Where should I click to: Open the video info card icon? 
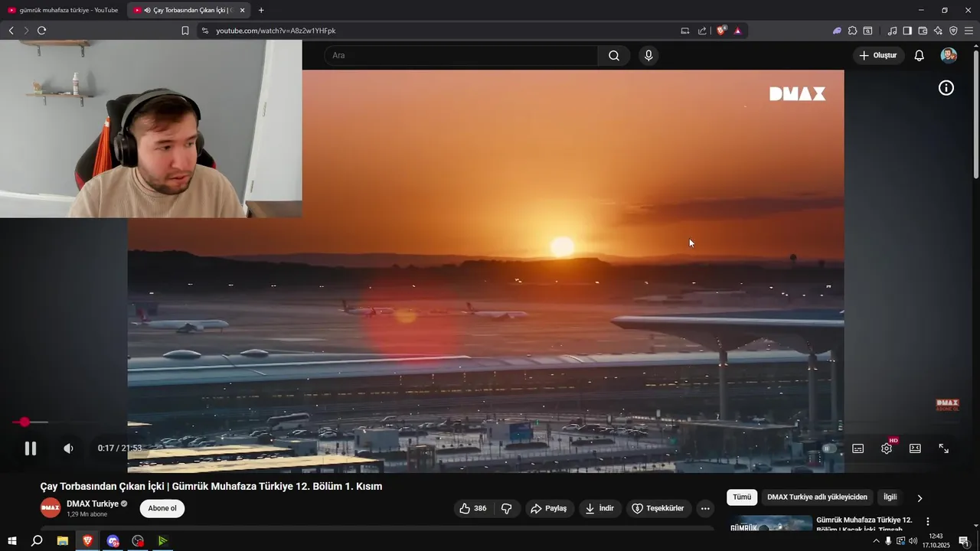[946, 88]
